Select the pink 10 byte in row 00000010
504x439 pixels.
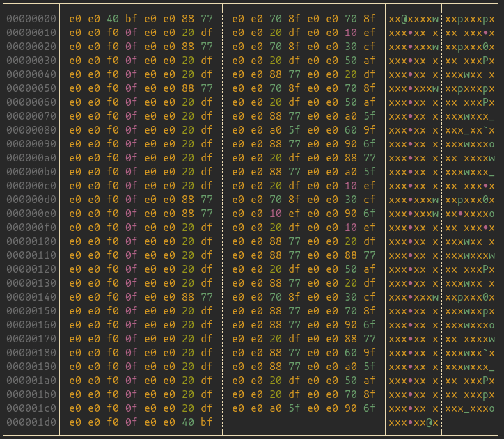tap(350, 33)
